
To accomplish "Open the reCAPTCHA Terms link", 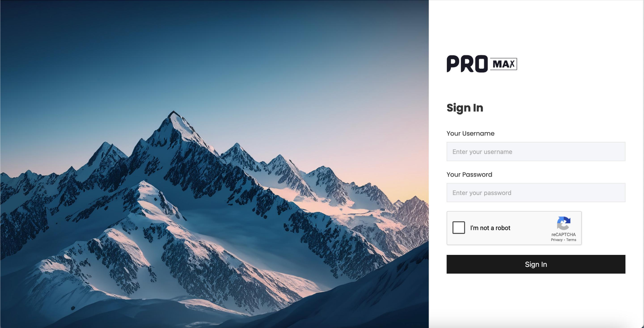I will [571, 240].
